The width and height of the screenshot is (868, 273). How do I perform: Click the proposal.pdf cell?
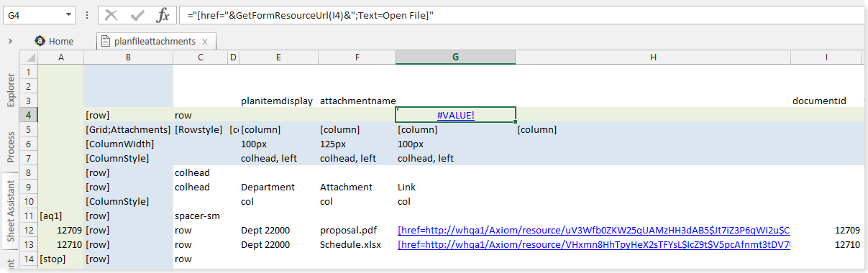(357, 231)
